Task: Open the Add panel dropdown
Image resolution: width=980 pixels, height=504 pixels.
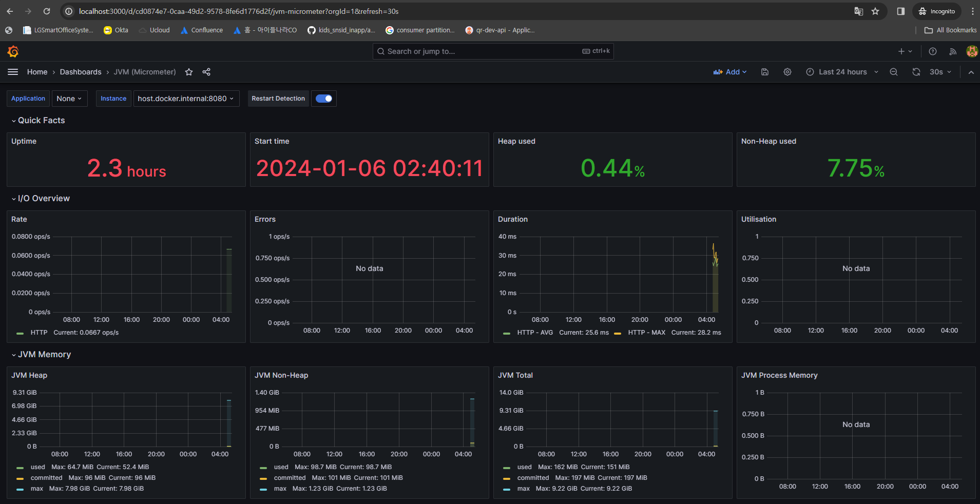Action: [730, 72]
